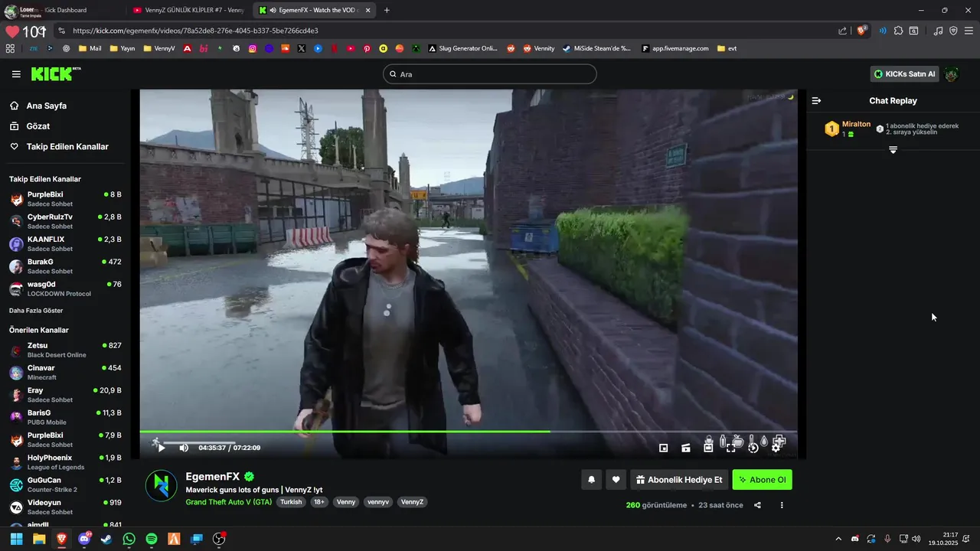
Task: Open BurakG channel
Action: [x=65, y=266]
